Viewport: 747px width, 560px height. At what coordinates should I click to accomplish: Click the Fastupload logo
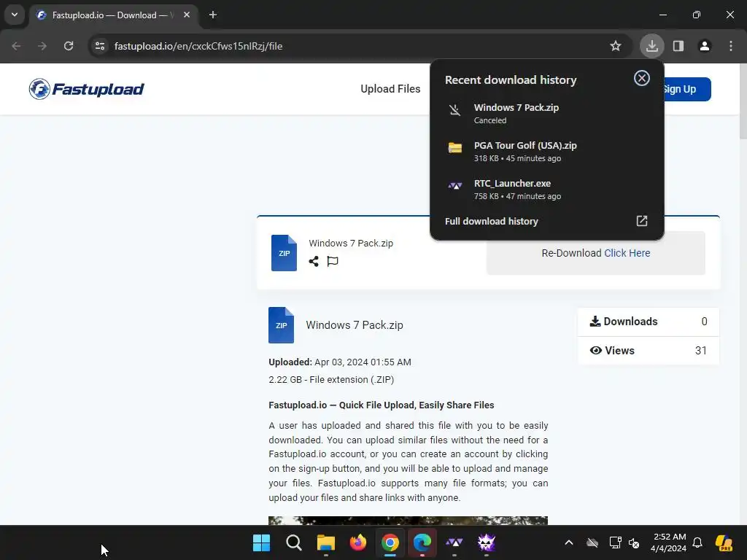pyautogui.click(x=86, y=89)
